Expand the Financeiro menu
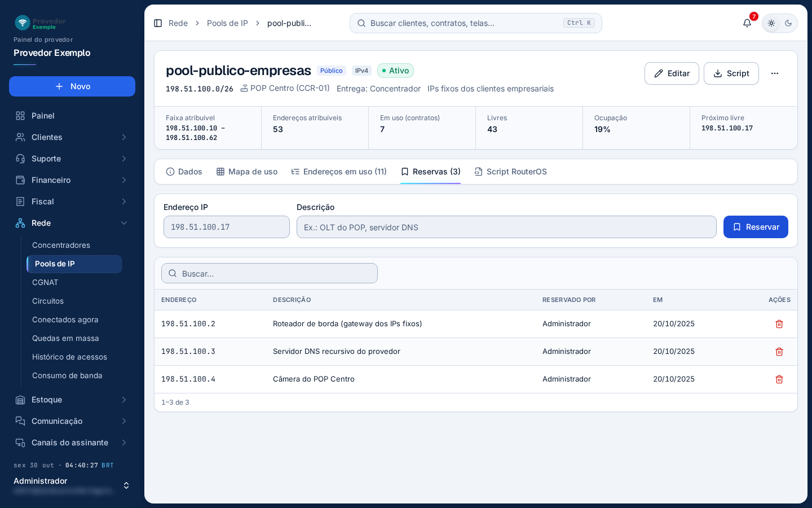This screenshot has width=812, height=508. coord(72,180)
